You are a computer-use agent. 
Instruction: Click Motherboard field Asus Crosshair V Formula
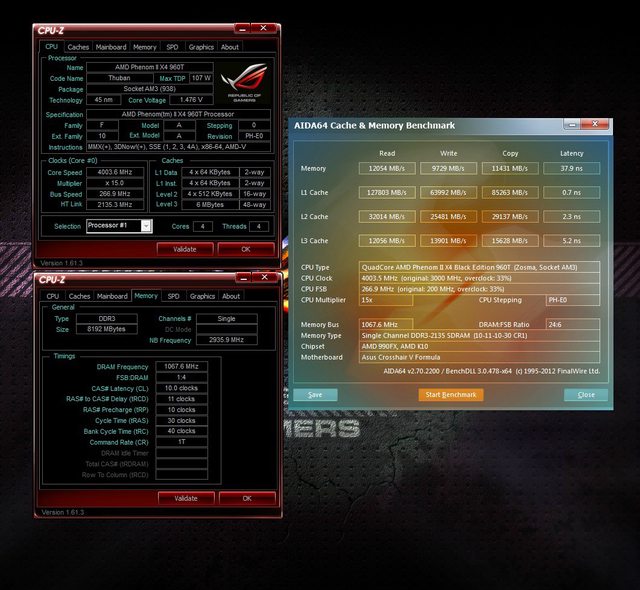479,357
